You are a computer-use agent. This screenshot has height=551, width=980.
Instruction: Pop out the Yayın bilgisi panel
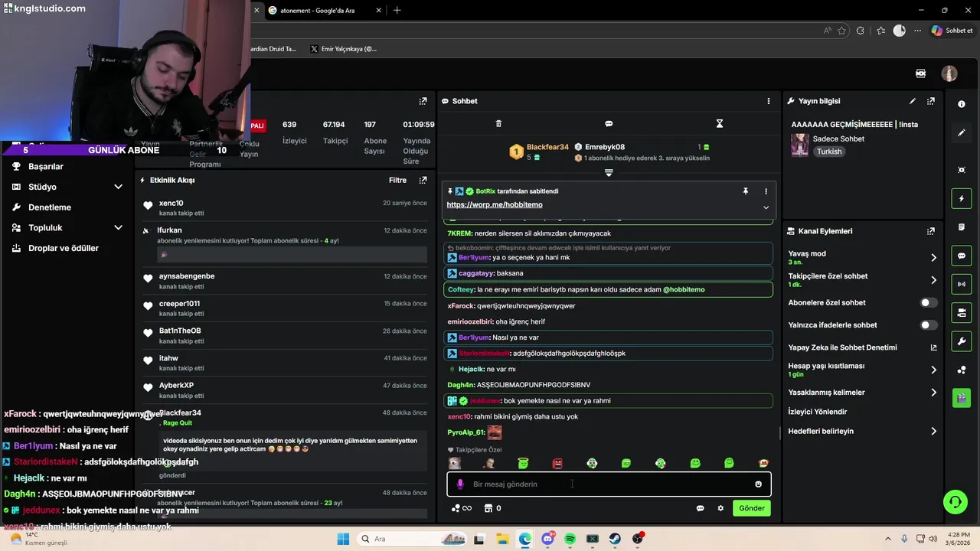[x=931, y=101]
